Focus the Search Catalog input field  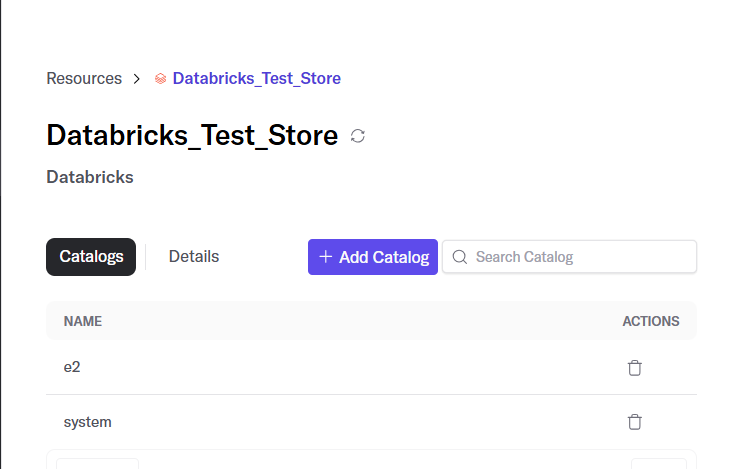point(570,257)
